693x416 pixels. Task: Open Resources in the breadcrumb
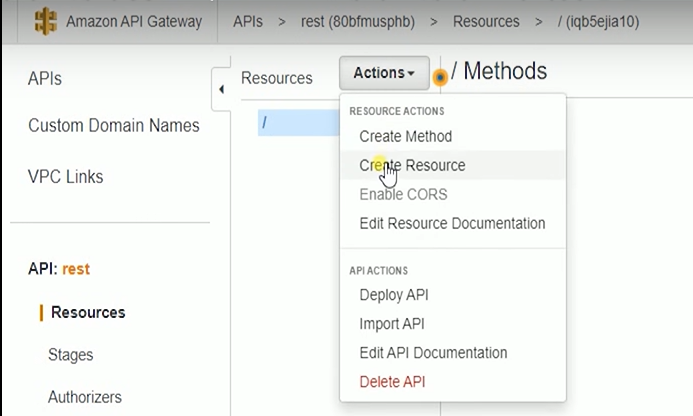486,22
